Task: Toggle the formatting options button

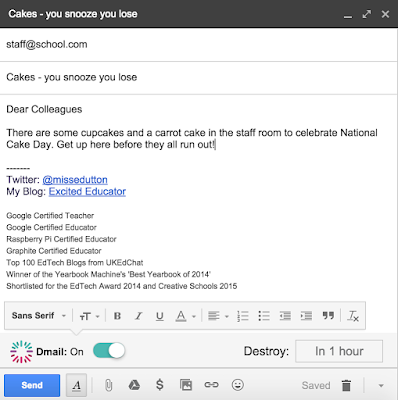Action: coord(76,385)
